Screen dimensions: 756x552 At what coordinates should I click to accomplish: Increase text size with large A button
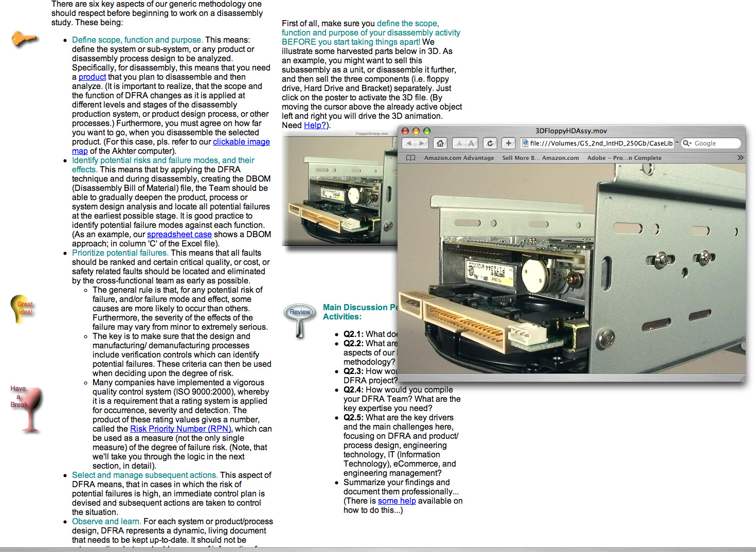[472, 144]
